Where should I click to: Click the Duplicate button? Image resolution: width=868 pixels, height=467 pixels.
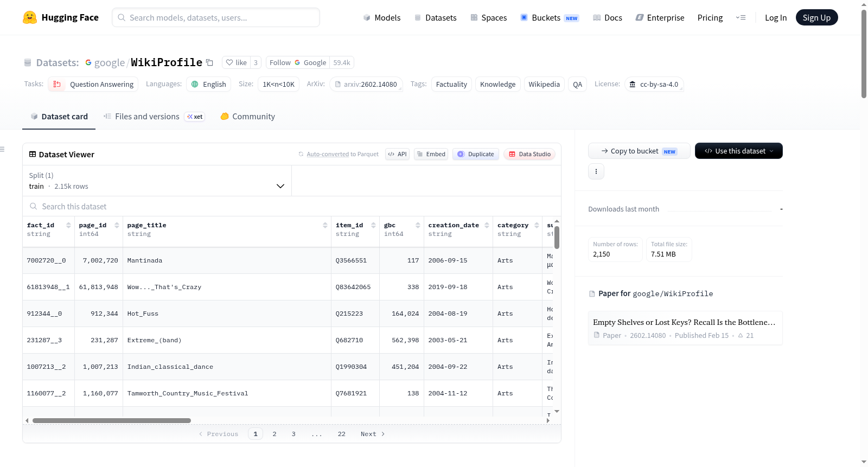pos(476,154)
